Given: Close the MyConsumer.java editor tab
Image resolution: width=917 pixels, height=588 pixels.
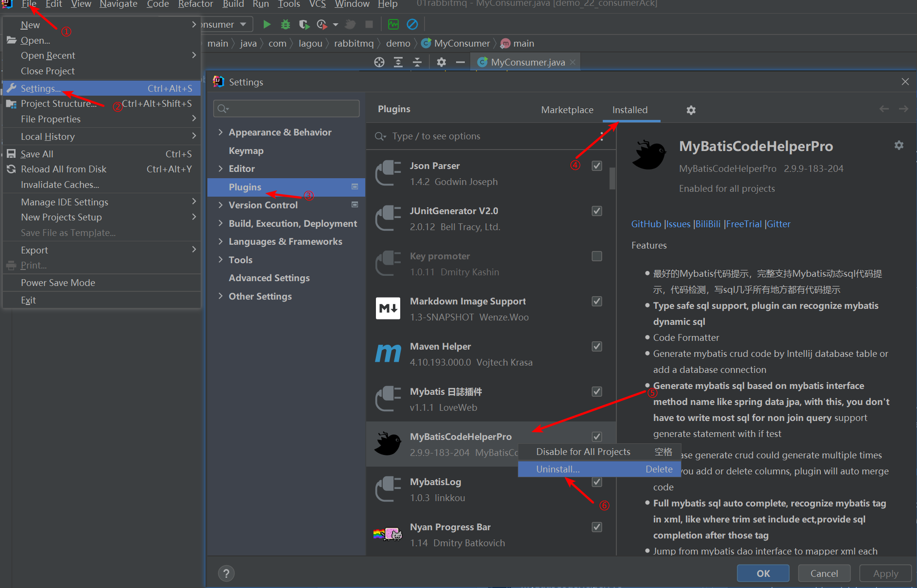Looking at the screenshot, I should coord(573,62).
